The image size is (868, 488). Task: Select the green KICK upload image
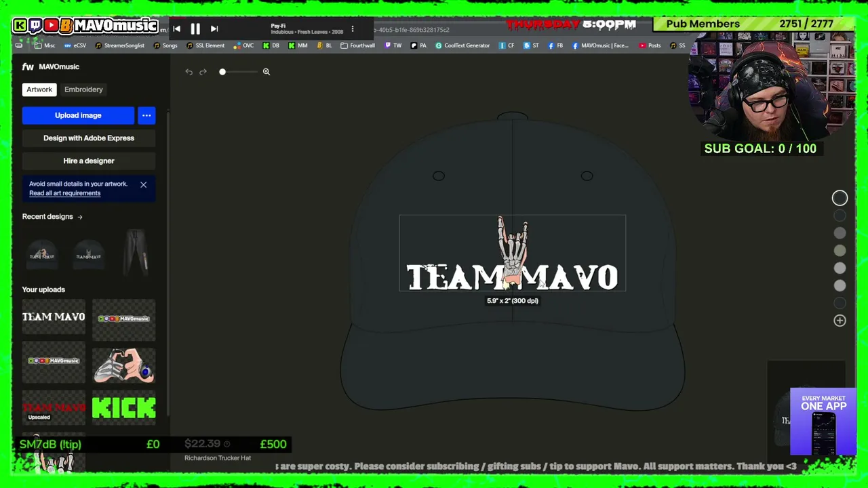tap(124, 408)
